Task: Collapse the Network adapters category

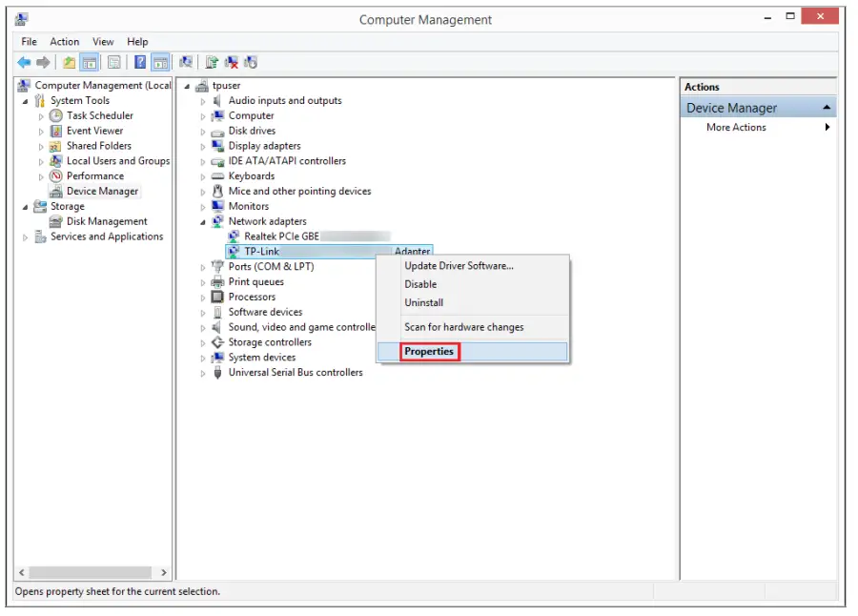Action: (203, 221)
